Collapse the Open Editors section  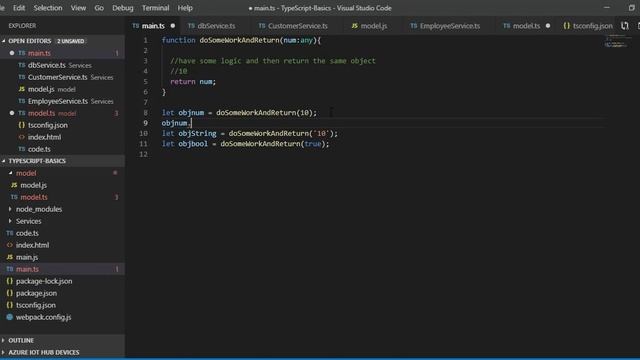click(x=4, y=41)
